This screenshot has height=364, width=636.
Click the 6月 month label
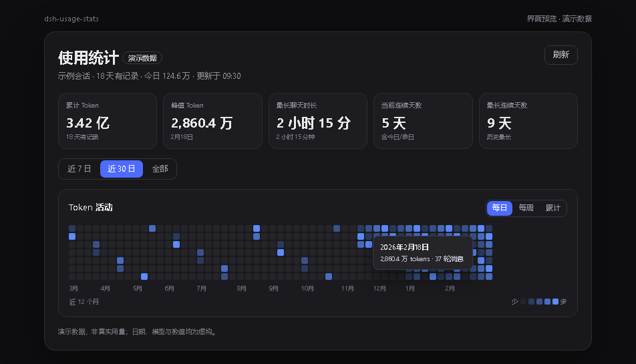170,289
